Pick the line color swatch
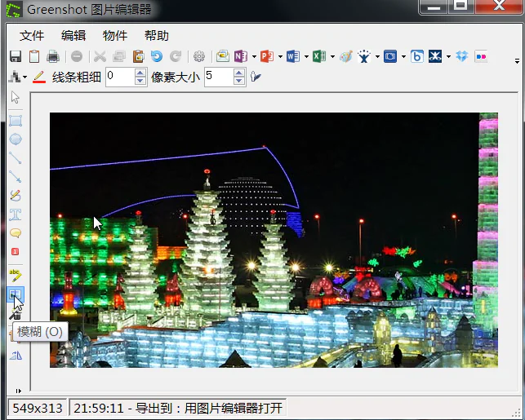 coord(39,77)
